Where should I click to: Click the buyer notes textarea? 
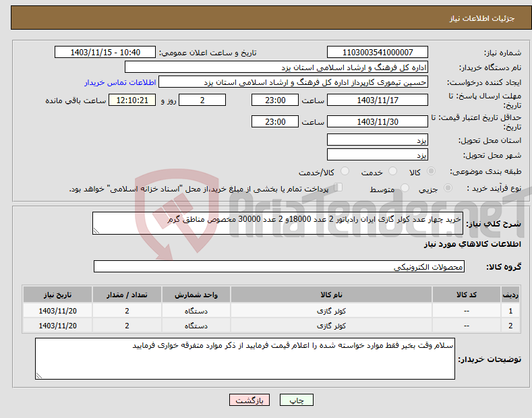(x=245, y=359)
